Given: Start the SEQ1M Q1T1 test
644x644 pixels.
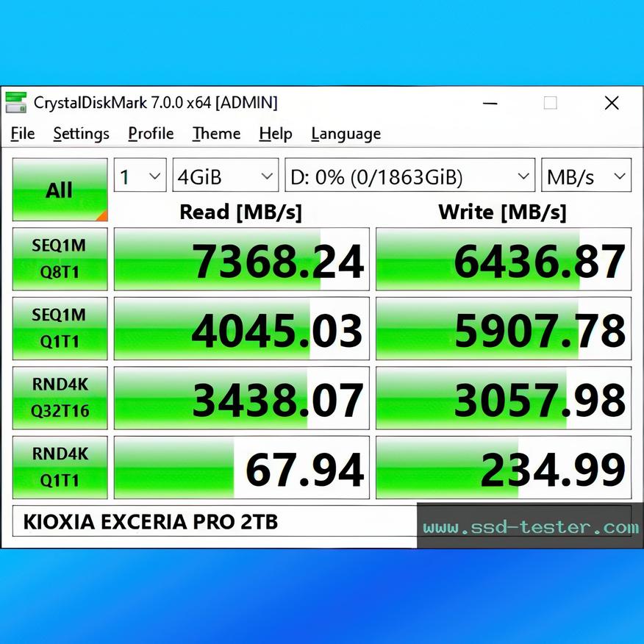Looking at the screenshot, I should (x=60, y=329).
